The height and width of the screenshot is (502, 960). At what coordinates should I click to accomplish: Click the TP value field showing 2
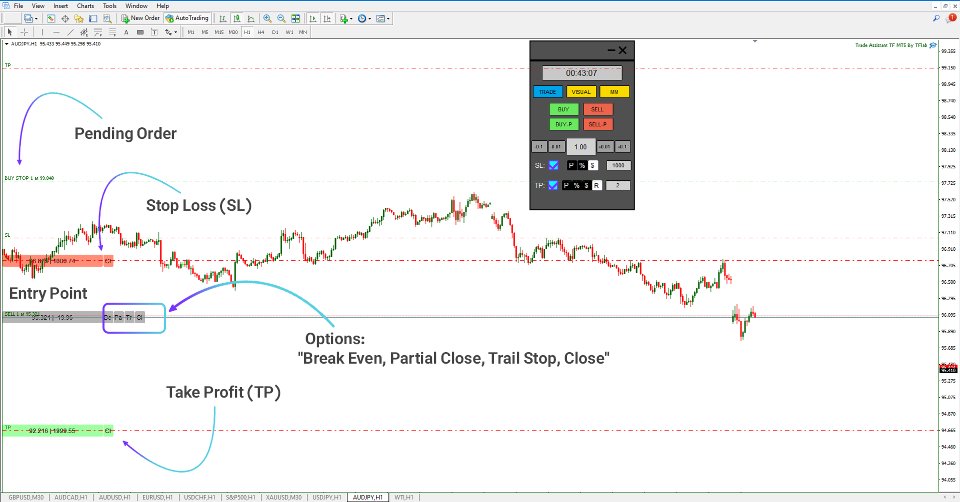point(618,185)
